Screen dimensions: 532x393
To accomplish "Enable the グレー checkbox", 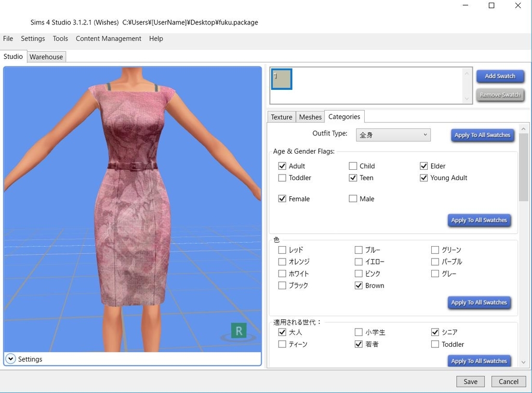I will [x=435, y=274].
